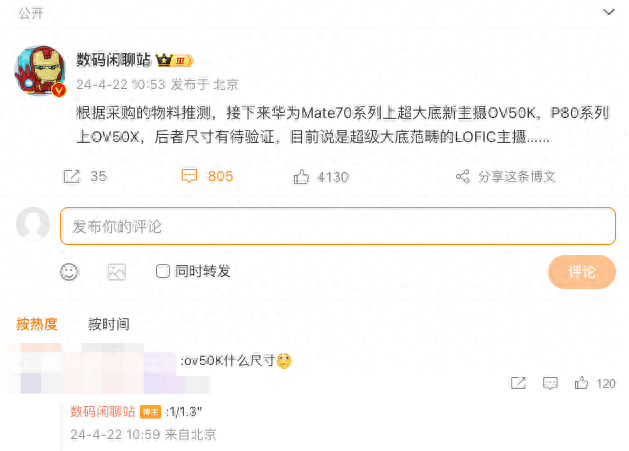Click the share icon beside 分享这条博文
Screen dimensions: 629x451
(463, 177)
